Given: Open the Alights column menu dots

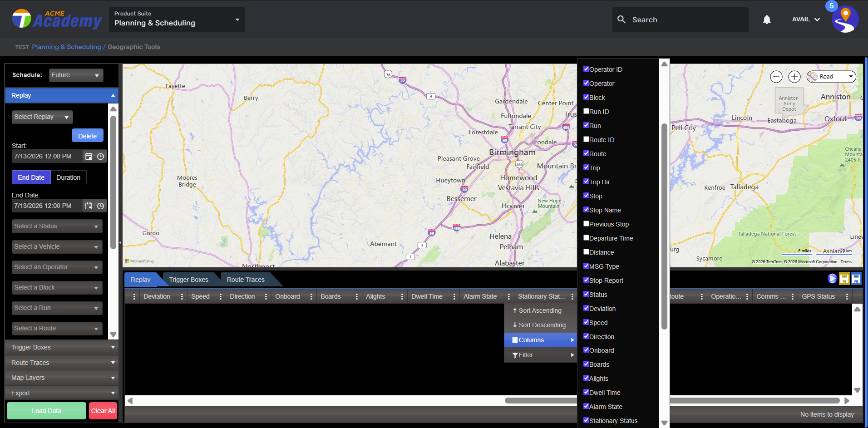Looking at the screenshot, I should coord(402,296).
